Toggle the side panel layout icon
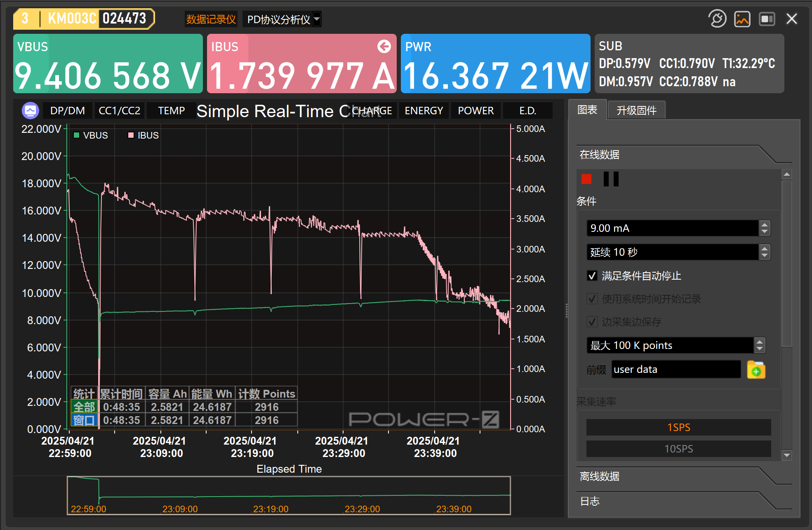 coord(767,19)
